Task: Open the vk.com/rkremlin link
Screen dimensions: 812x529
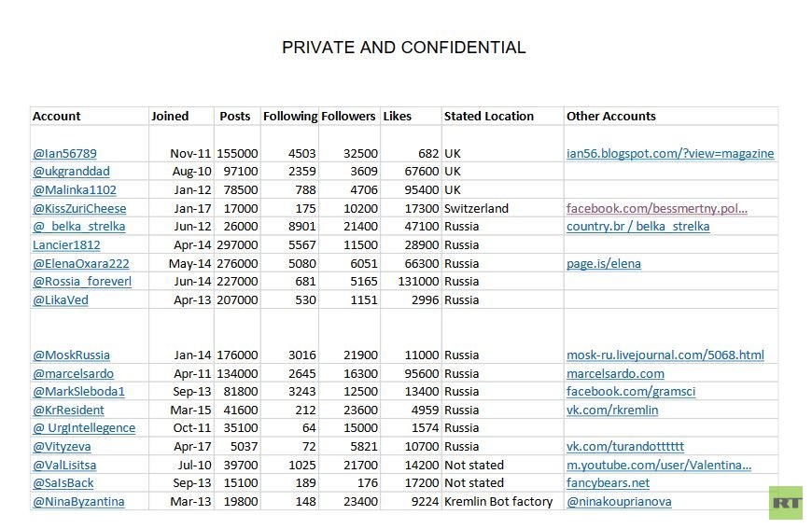Action: tap(612, 410)
